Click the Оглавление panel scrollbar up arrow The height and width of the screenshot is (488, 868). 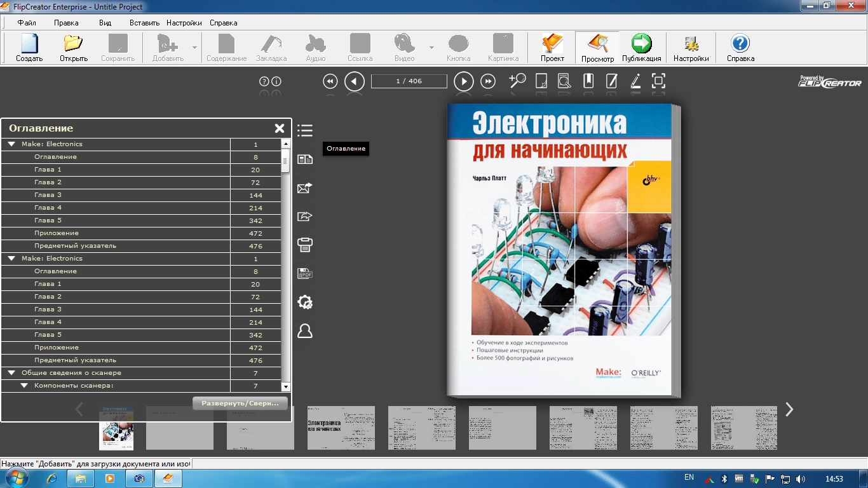tap(286, 144)
